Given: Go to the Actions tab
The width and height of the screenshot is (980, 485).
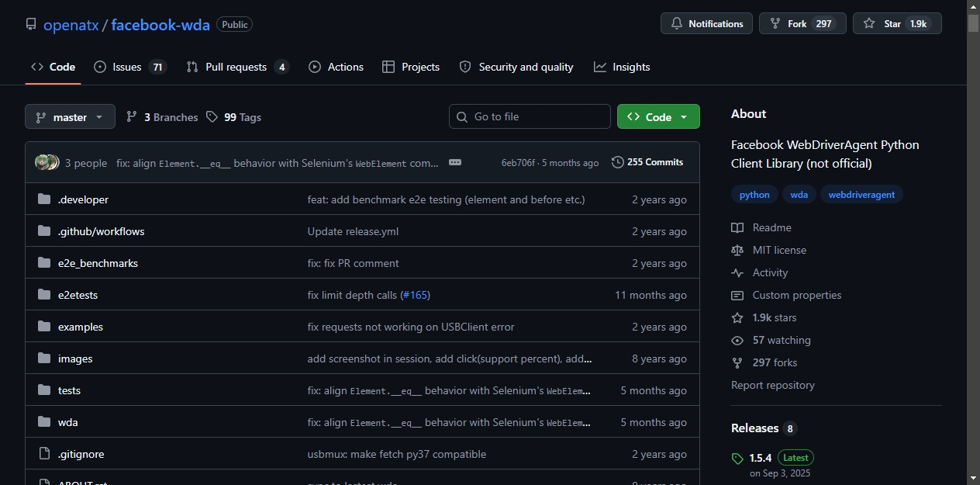Looking at the screenshot, I should pyautogui.click(x=336, y=67).
